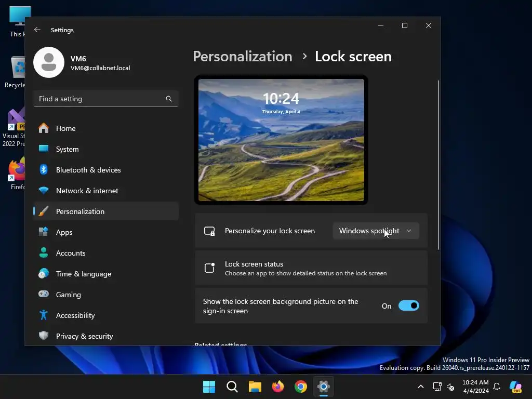The height and width of the screenshot is (399, 532).
Task: Select the This PC desktop icon
Action: click(x=18, y=22)
